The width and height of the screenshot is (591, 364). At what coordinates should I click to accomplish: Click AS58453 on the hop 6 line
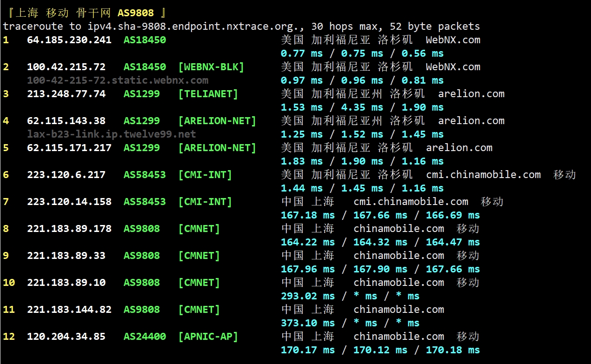pos(145,175)
